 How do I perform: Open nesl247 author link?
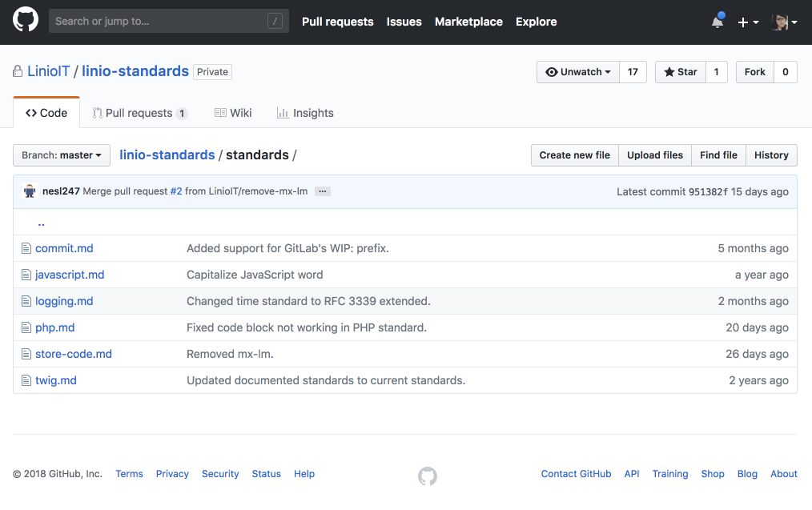[x=61, y=191]
